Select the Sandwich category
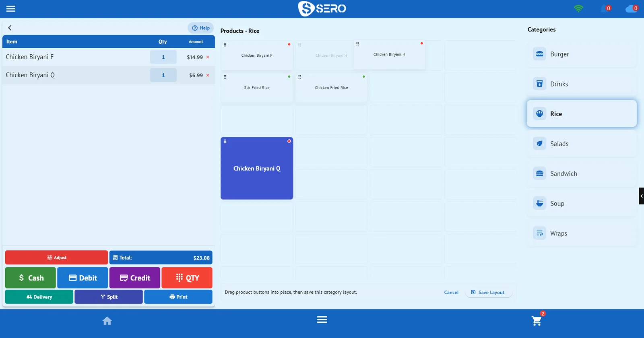The image size is (644, 338). pyautogui.click(x=582, y=173)
